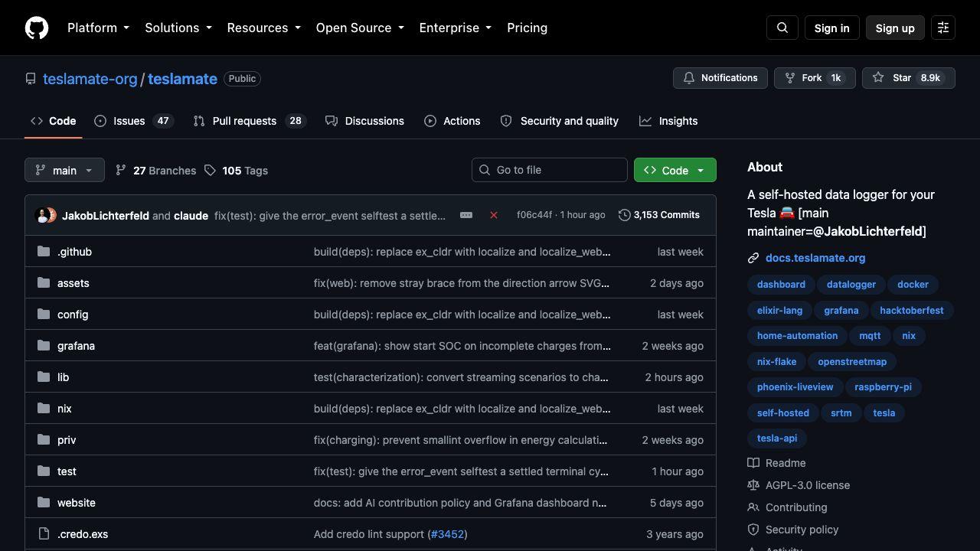
Task: Click the branch icon next to 27 Branches
Action: tap(121, 170)
